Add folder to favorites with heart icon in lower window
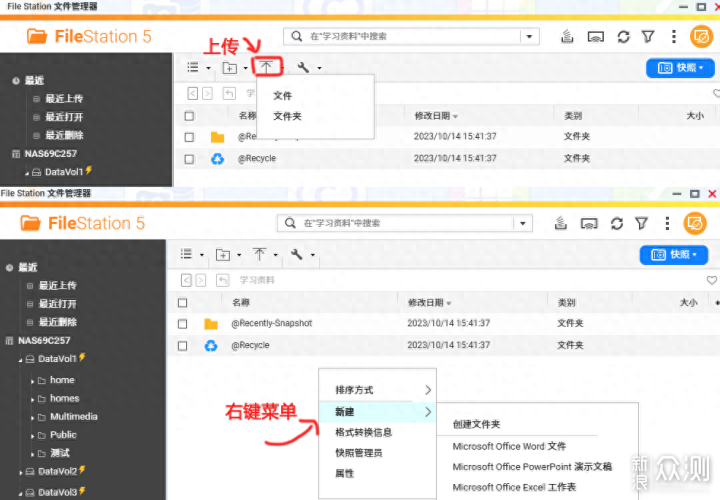Screen dimensions: 720x500 (x=711, y=280)
